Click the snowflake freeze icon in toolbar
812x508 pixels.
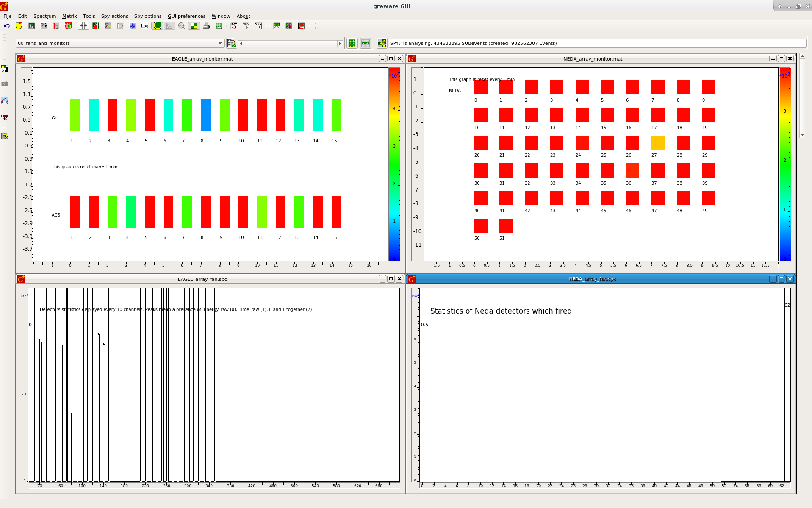133,26
